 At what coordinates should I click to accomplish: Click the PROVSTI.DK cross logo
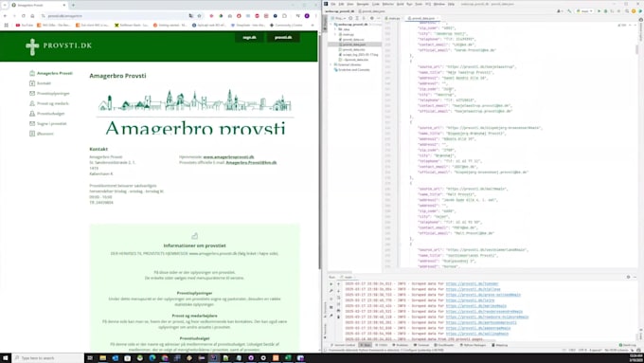[32, 46]
